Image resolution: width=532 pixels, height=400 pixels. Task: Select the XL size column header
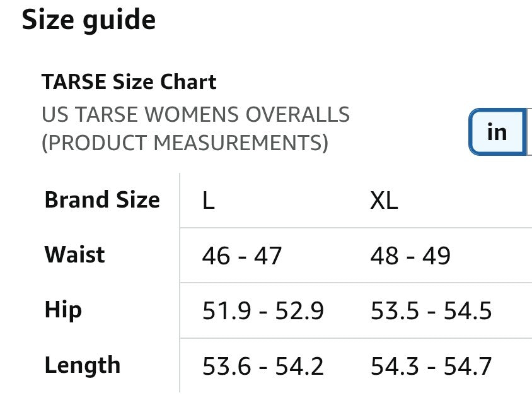384,201
